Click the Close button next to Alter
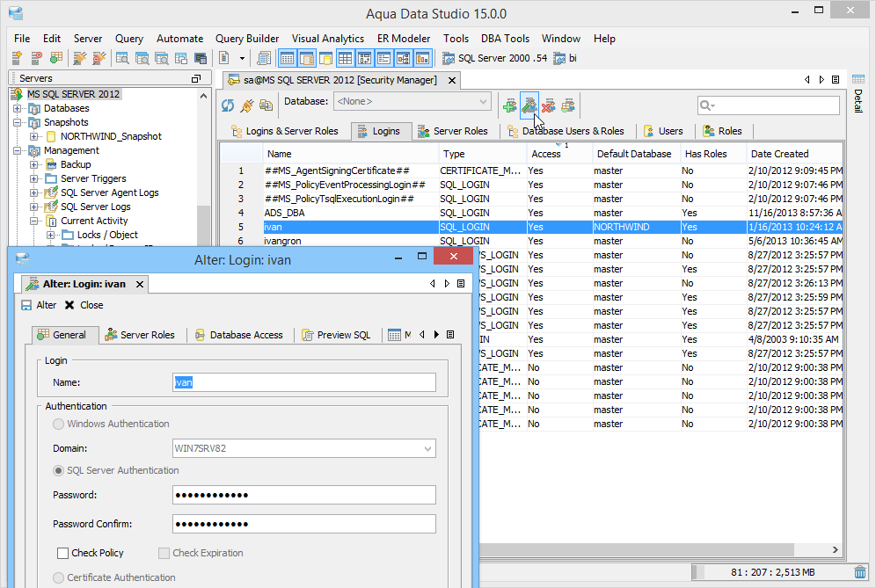This screenshot has width=876, height=588. [84, 305]
